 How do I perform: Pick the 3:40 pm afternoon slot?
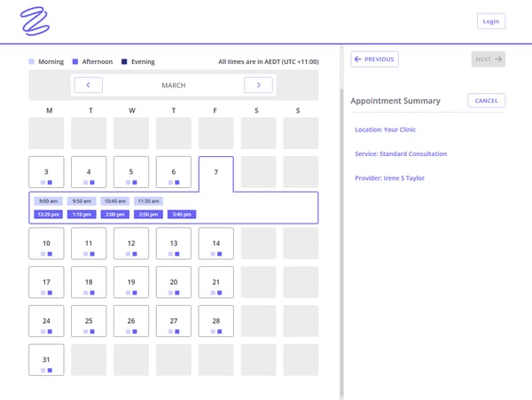tap(181, 215)
